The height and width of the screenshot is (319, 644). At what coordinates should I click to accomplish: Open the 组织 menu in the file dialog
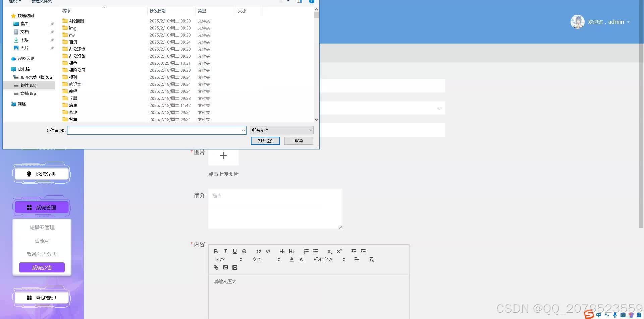point(14,1)
